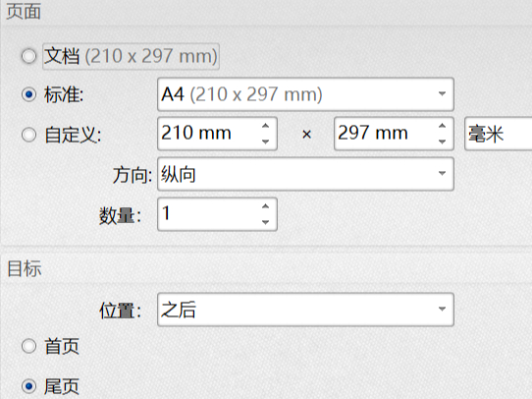Decrease 数量 count with the down arrow
Screen dimensions: 532x399
click(266, 222)
